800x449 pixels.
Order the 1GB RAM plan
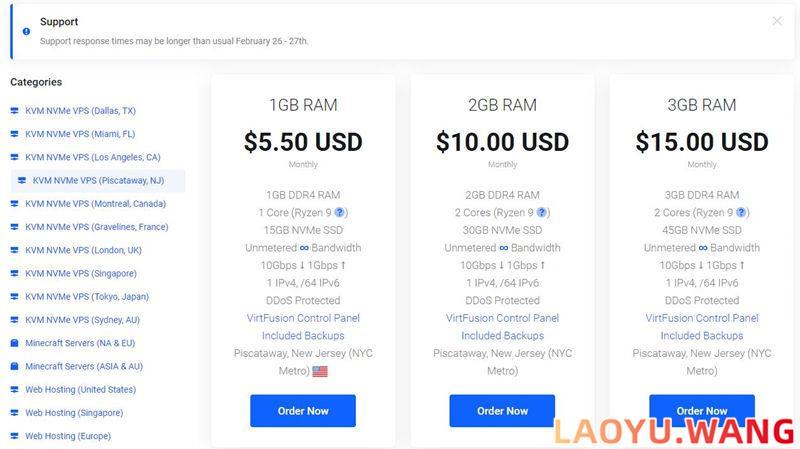coord(303,411)
